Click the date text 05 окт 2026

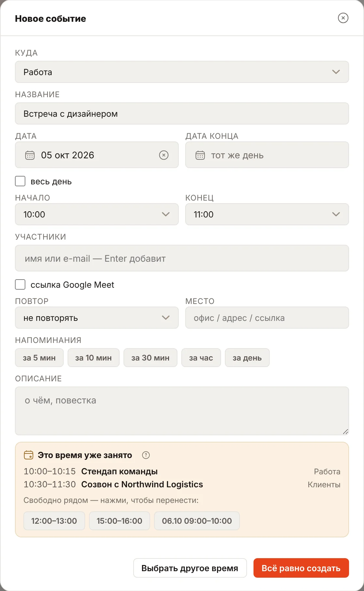tap(68, 155)
